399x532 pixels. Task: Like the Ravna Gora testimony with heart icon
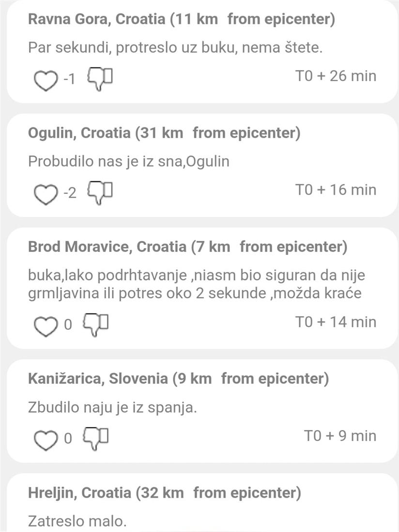(46, 81)
